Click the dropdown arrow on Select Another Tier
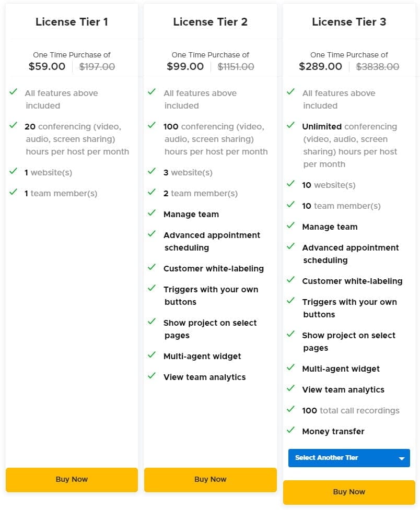This screenshot has height=510, width=420. click(402, 458)
